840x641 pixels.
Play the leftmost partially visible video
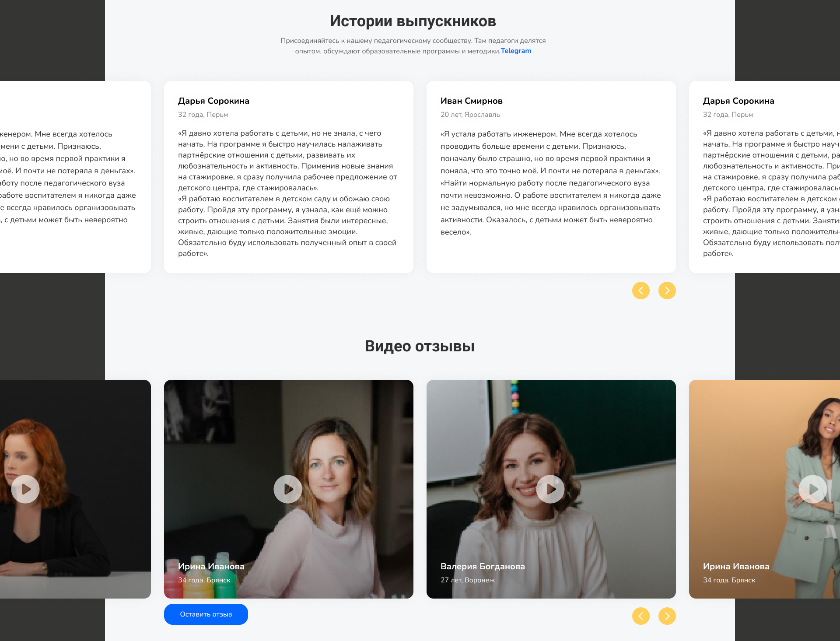[x=25, y=489]
